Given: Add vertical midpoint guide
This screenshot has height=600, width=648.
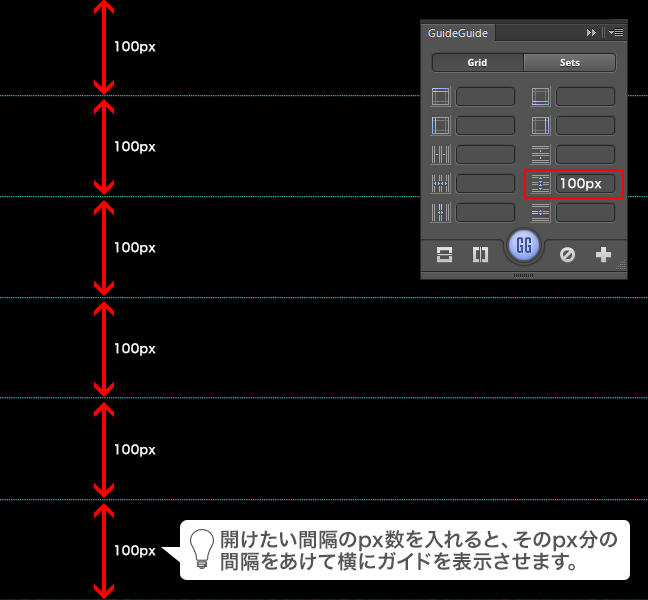Looking at the screenshot, I should (480, 255).
